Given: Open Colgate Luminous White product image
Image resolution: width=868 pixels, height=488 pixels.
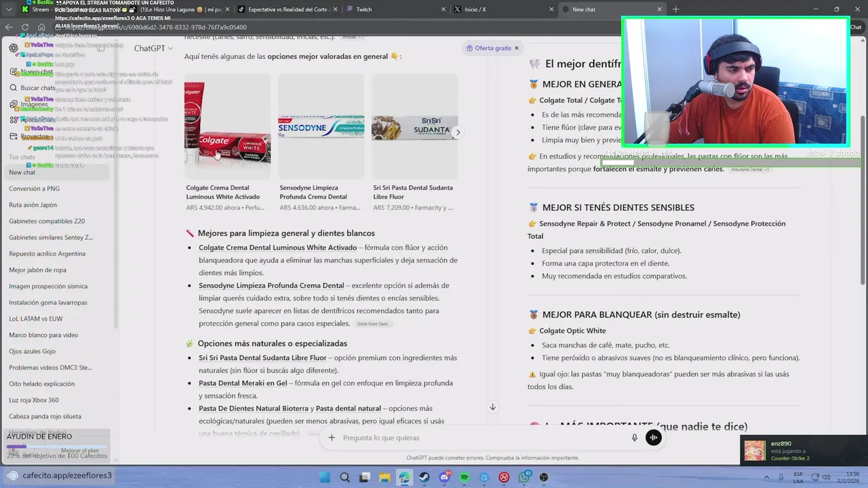Looking at the screenshot, I should (227, 126).
